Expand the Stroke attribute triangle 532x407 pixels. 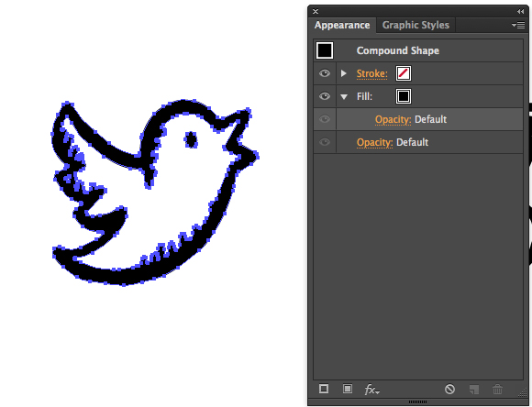[x=343, y=73]
